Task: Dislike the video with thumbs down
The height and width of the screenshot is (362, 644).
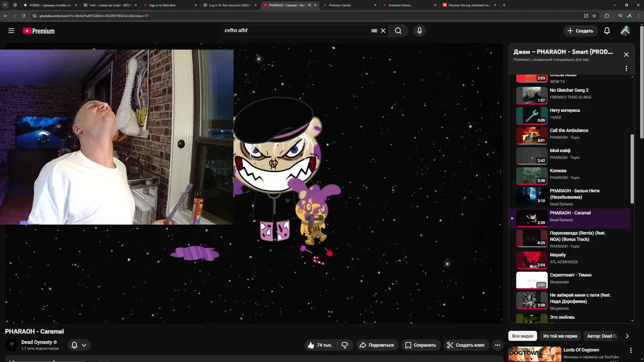Action: (x=345, y=345)
